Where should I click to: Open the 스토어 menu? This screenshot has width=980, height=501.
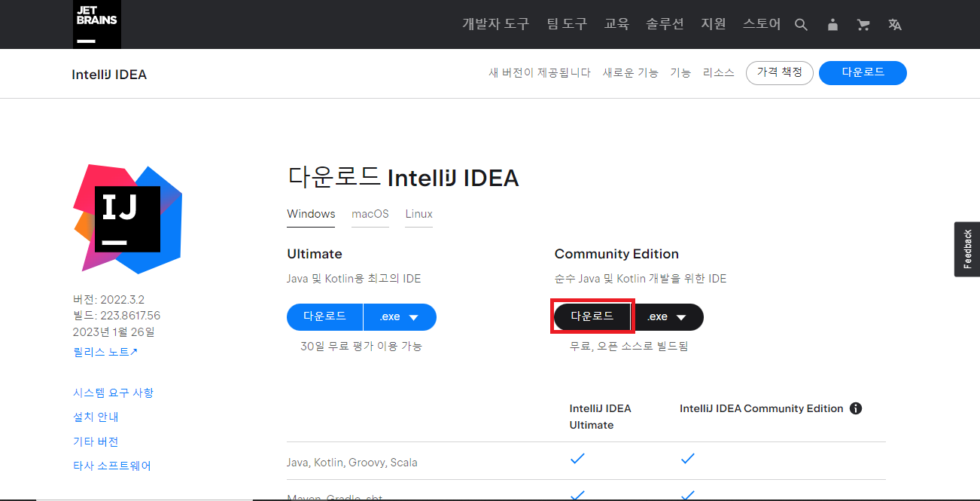tap(762, 24)
